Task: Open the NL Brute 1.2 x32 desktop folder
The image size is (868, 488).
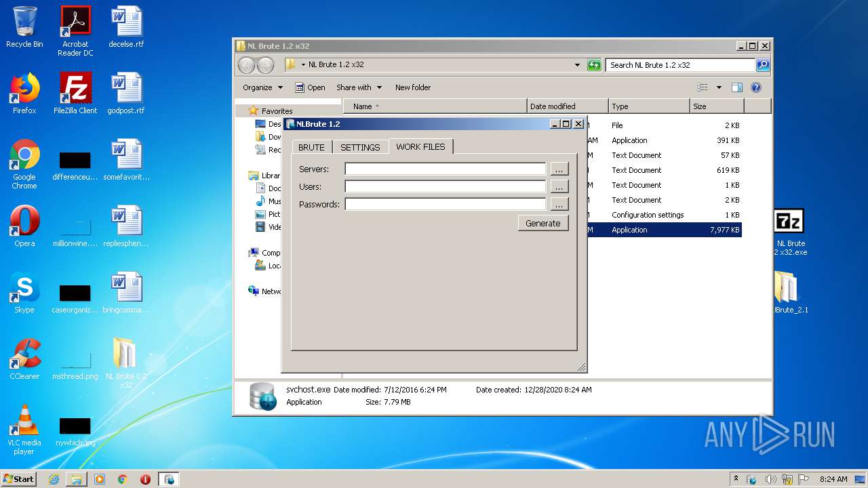Action: (126, 363)
